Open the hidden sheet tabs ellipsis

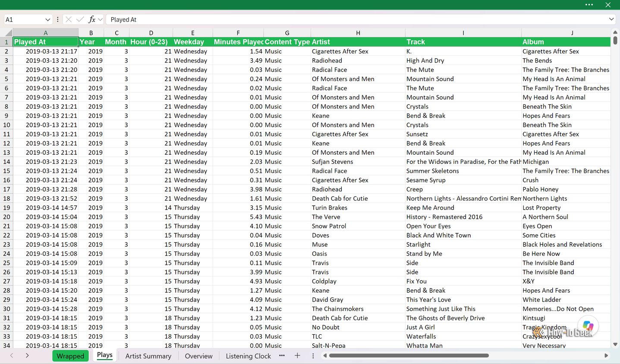point(282,355)
